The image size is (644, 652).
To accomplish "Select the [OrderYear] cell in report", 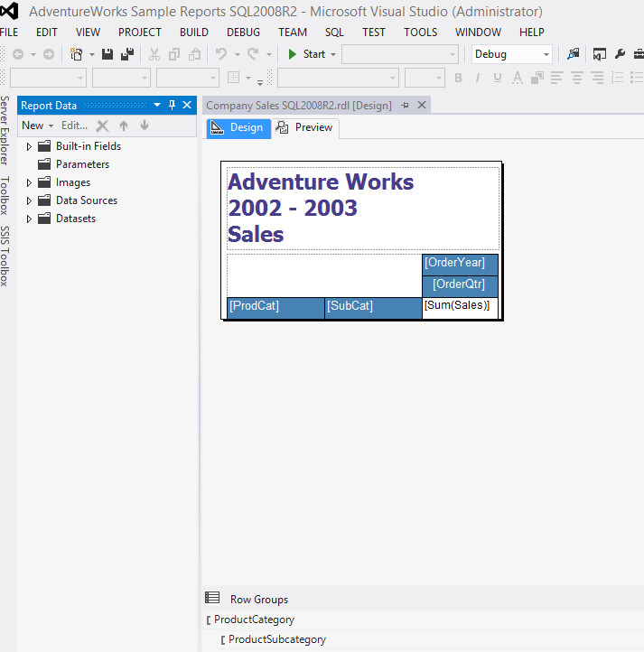I will (460, 265).
